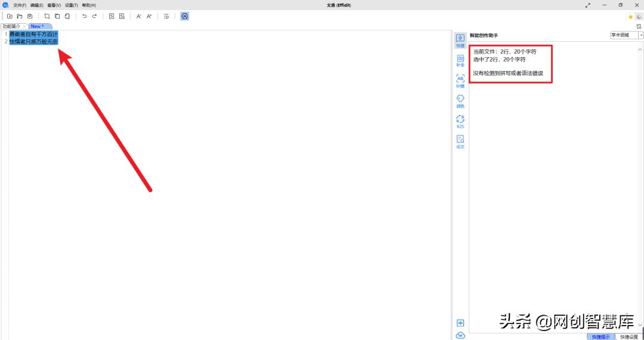Click text line 怯懦者只感万般无奈
Screen dimensions: 644x340
pyautogui.click(x=33, y=42)
